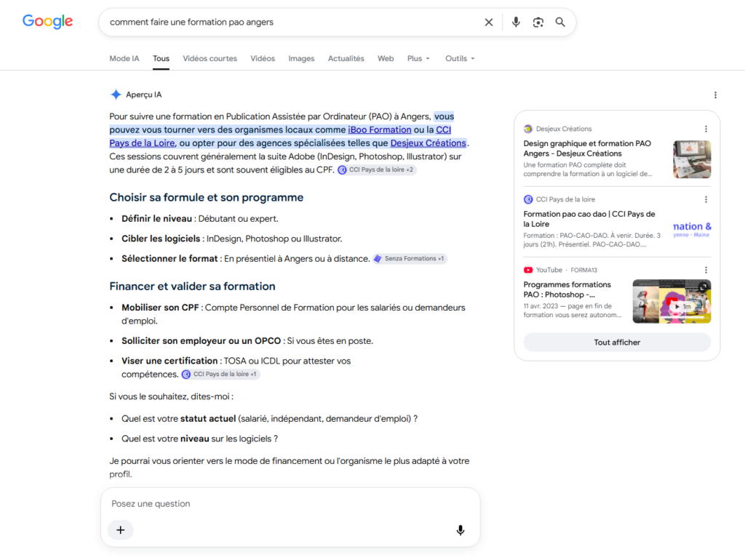The height and width of the screenshot is (560, 745).
Task: Open Design graphique et formation PAO Angers result
Action: click(x=587, y=148)
